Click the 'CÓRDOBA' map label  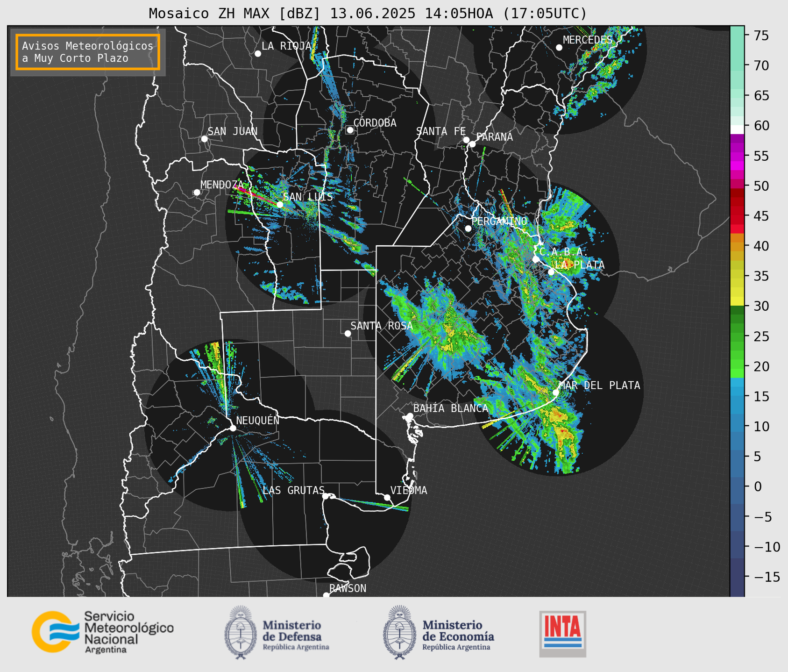[x=375, y=123]
